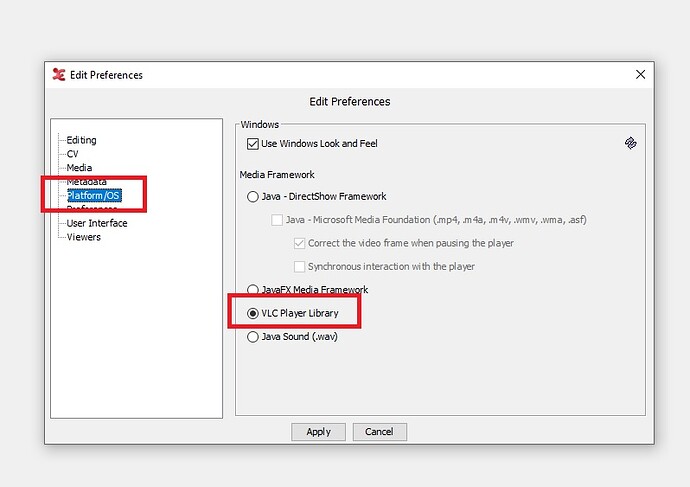
Task: Toggle Correct the video frame when pausing
Action: point(300,243)
